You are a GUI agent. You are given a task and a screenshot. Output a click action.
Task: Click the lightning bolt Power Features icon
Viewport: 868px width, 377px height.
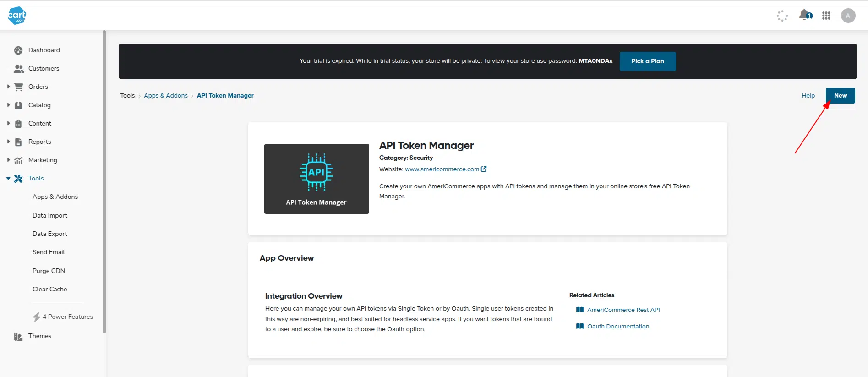pyautogui.click(x=37, y=317)
